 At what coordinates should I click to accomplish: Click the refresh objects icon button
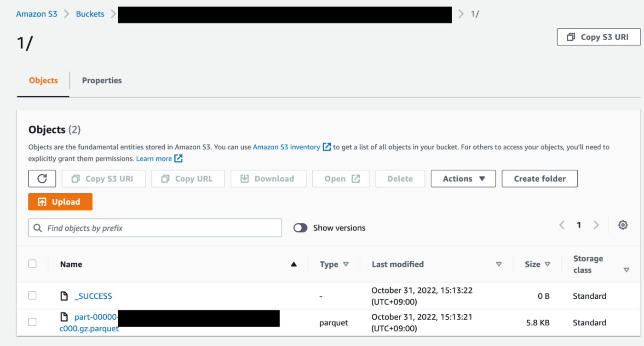[42, 179]
